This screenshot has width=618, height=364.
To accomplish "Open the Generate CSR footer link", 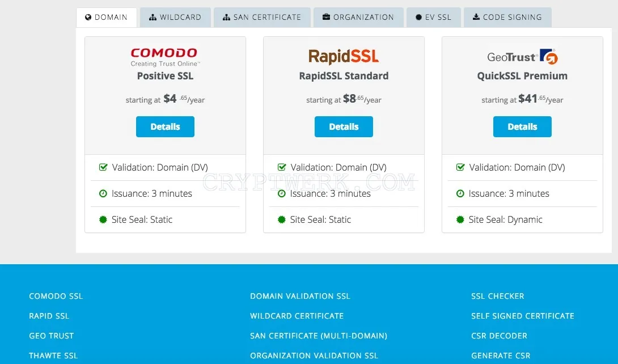I will click(501, 355).
